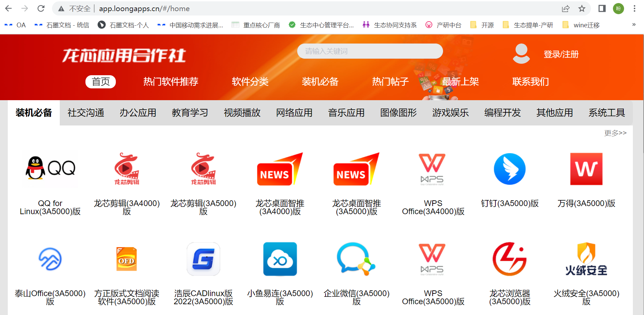Image resolution: width=644 pixels, height=315 pixels.
Task: Open the 石墨文档-个人 bookmark
Action: [x=123, y=25]
